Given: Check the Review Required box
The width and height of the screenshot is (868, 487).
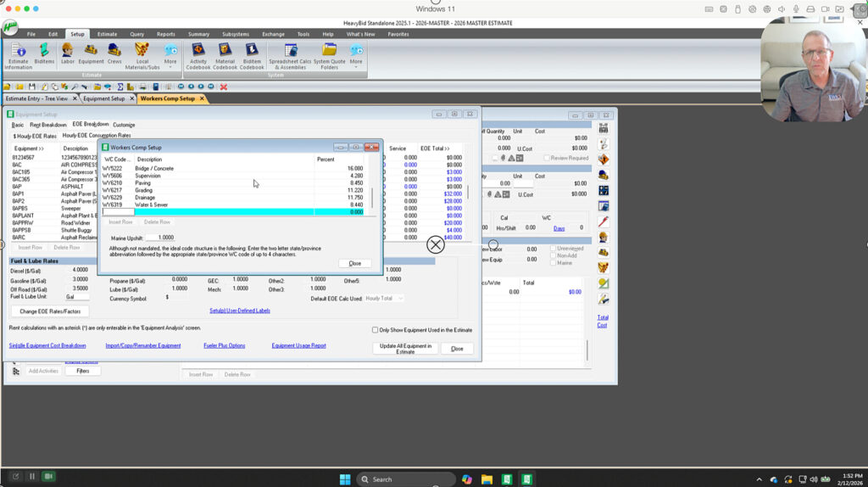Looking at the screenshot, I should tap(547, 158).
